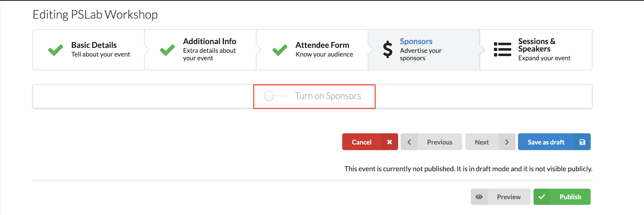Publish the event
This screenshot has width=644, height=215.
coord(562,197)
